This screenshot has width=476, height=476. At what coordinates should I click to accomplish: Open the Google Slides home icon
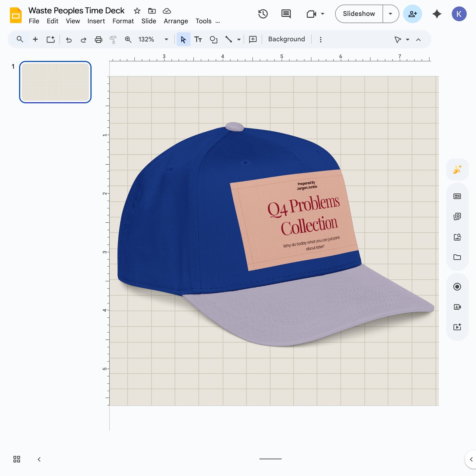pos(15,15)
